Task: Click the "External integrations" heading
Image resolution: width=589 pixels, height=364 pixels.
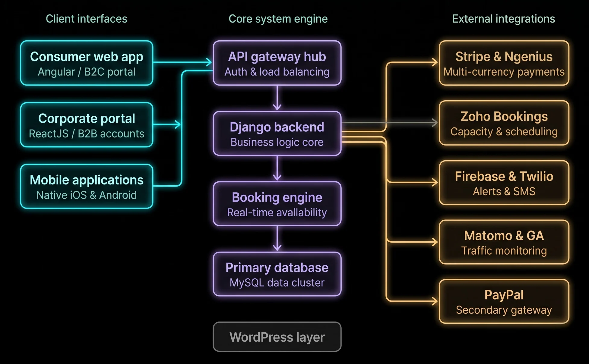Action: pos(504,19)
